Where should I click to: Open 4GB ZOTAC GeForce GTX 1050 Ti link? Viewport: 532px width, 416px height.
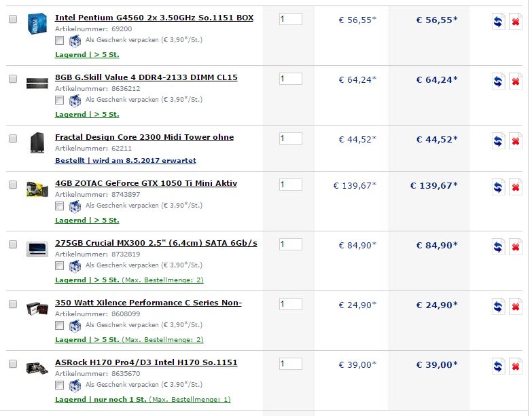[x=146, y=183]
